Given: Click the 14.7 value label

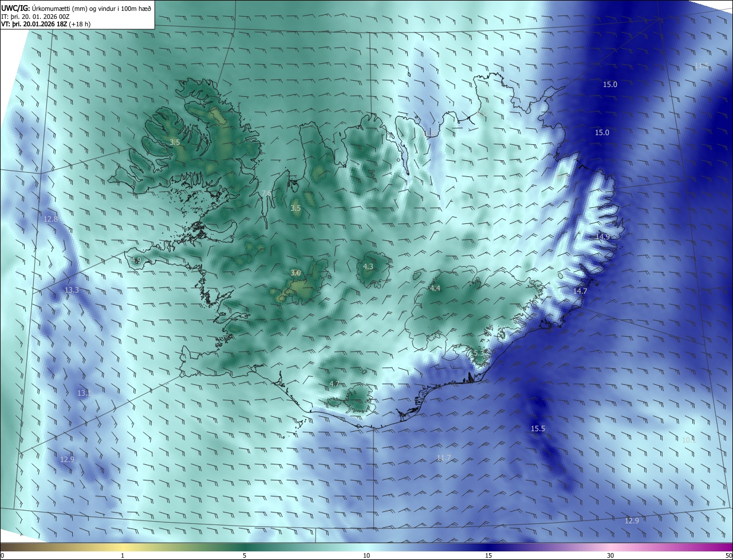Looking at the screenshot, I should pos(580,291).
